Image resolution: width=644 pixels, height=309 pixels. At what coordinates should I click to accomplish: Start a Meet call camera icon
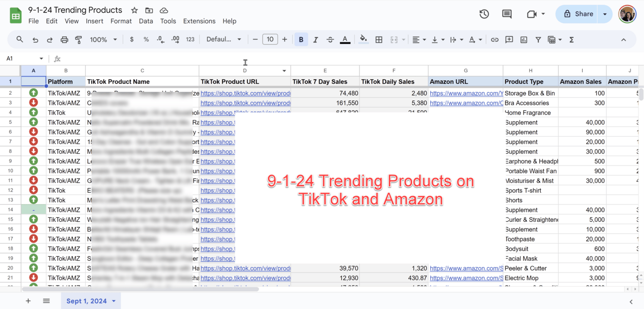click(532, 14)
